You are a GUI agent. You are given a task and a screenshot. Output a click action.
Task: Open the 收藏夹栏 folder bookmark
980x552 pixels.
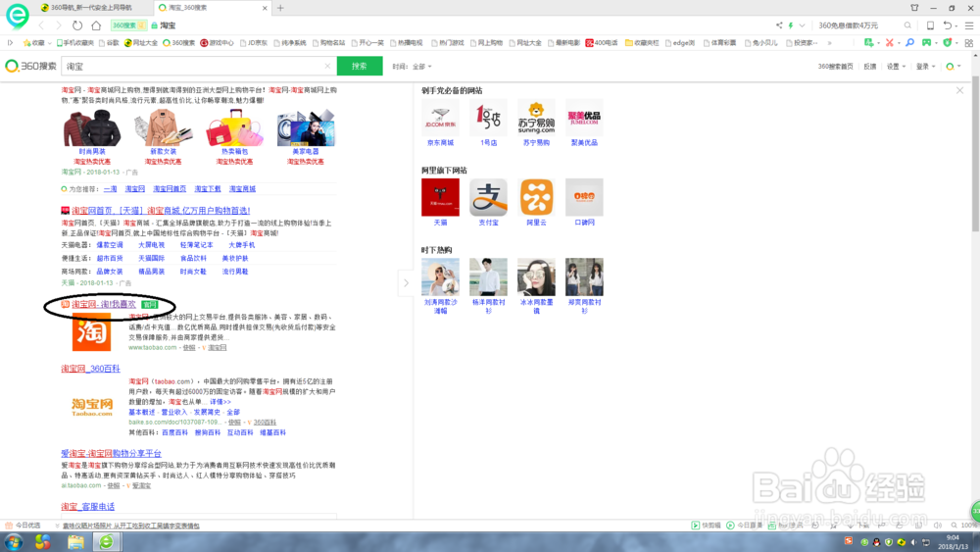[642, 42]
